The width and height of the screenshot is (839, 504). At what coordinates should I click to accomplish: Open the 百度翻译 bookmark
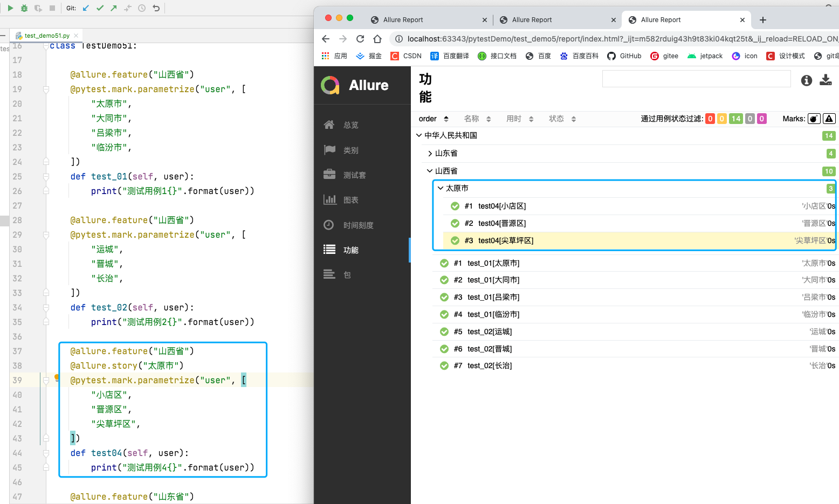pos(450,56)
